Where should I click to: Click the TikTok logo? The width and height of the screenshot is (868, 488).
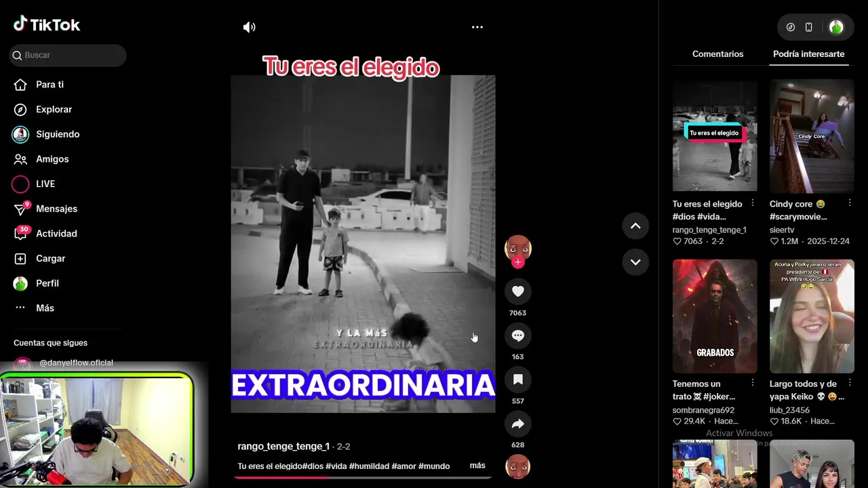coord(47,24)
